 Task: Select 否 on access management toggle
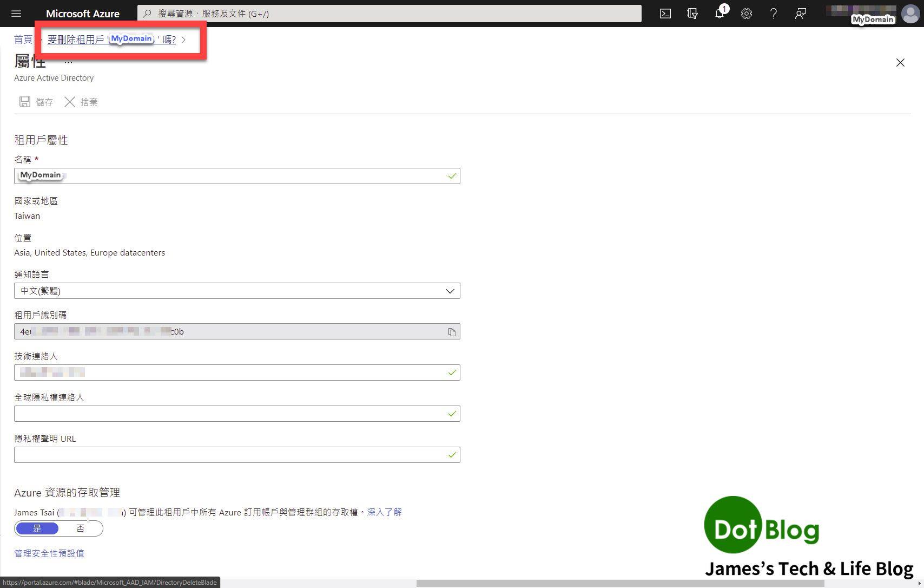tap(80, 528)
